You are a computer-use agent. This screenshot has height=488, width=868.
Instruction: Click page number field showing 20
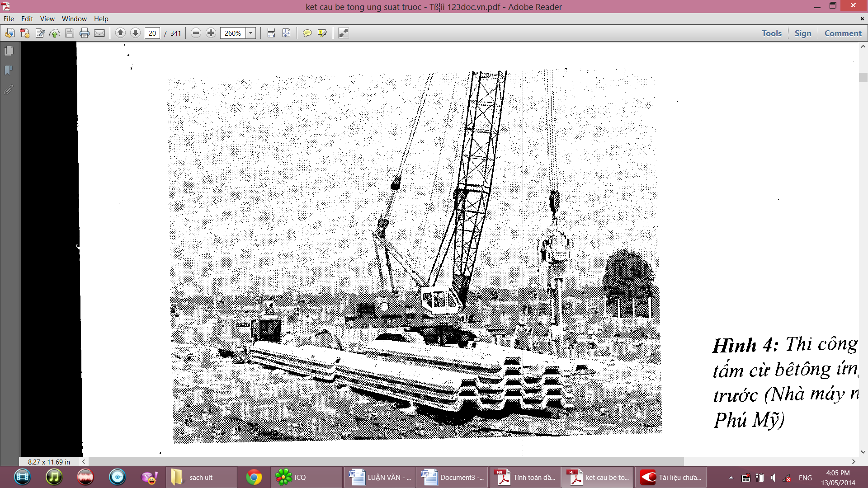(152, 33)
